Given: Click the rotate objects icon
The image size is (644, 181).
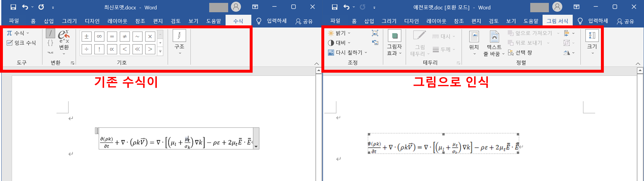Looking at the screenshot, I should click(569, 52).
